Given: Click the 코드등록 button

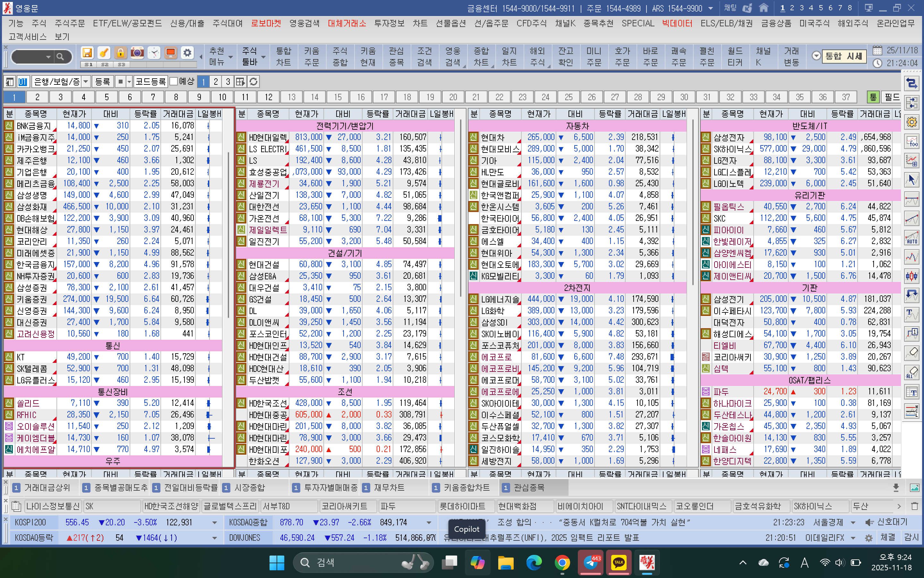Looking at the screenshot, I should [x=150, y=82].
